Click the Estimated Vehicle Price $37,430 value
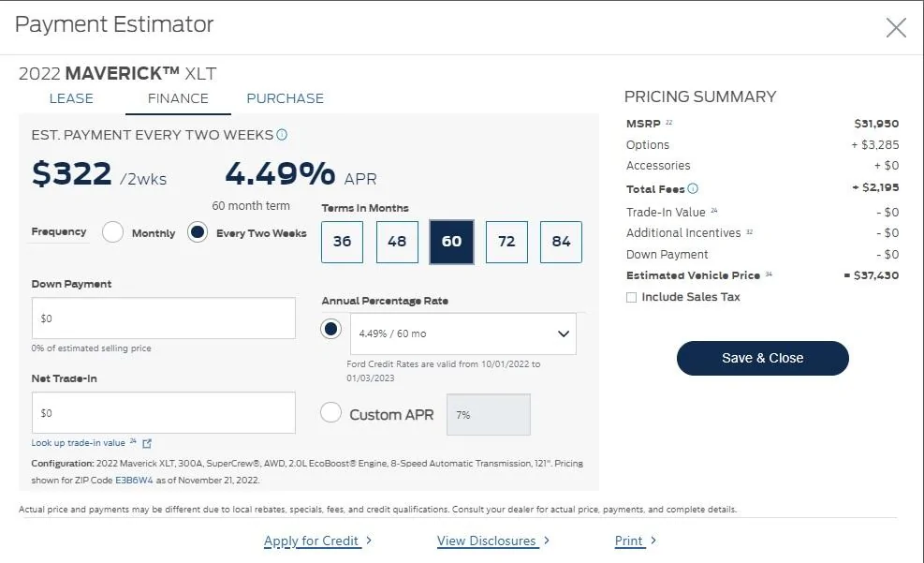The height and width of the screenshot is (563, 924). pos(872,275)
